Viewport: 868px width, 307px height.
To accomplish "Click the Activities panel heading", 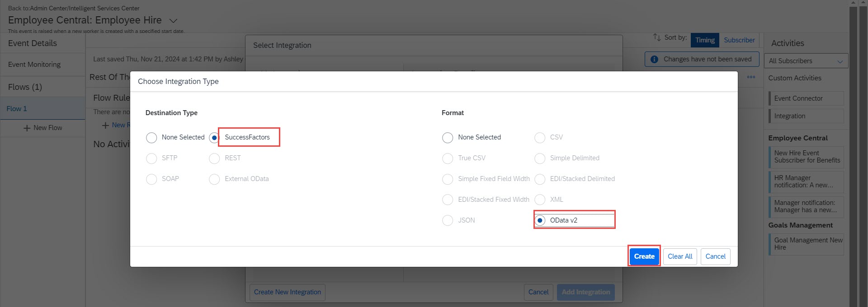I will tap(788, 43).
